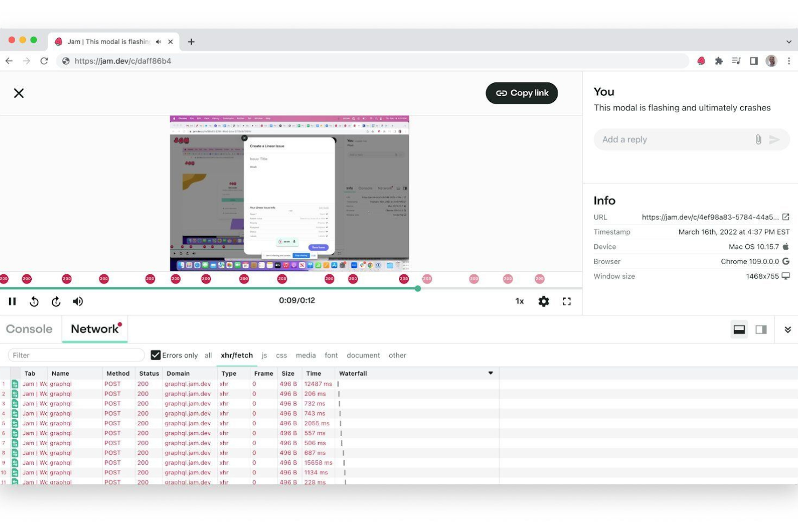This screenshot has height=532, width=798.
Task: Click the Copy link button
Action: [x=521, y=93]
